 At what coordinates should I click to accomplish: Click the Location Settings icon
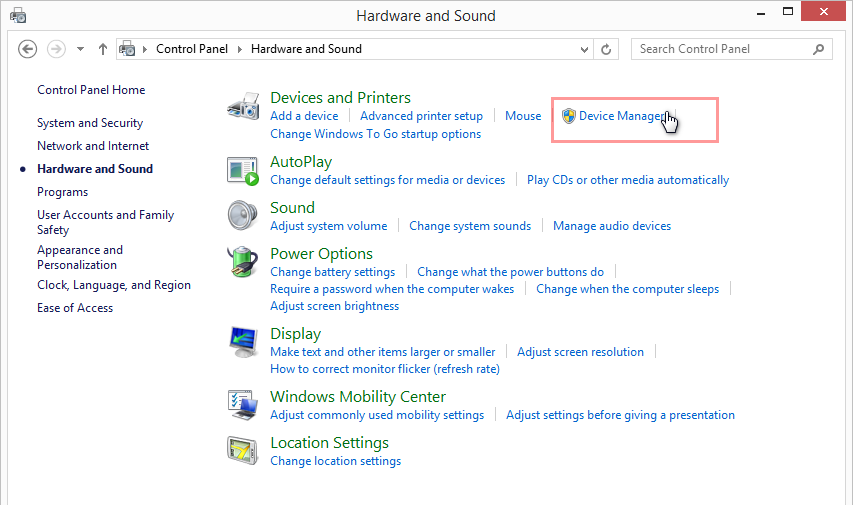point(243,452)
